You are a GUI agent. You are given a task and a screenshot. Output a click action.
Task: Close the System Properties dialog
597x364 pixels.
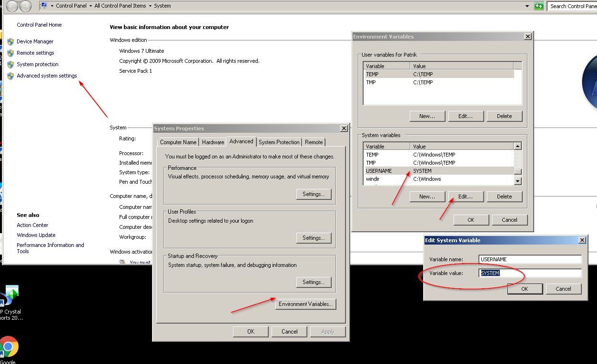pyautogui.click(x=344, y=128)
